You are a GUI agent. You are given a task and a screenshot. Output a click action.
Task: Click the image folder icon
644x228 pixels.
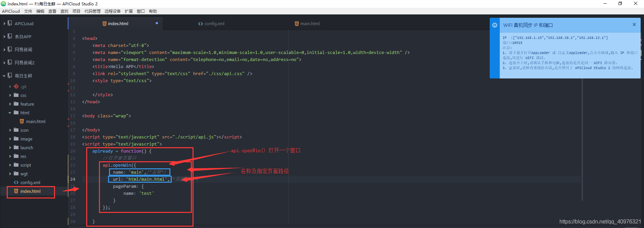(x=16, y=138)
